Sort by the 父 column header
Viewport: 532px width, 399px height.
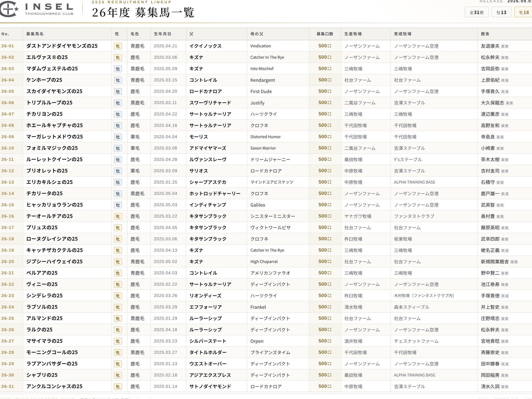coord(191,34)
